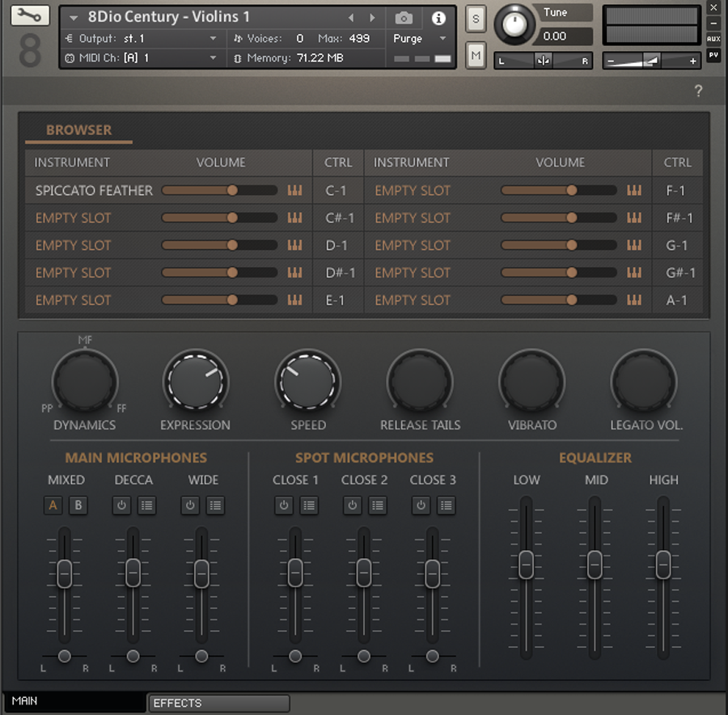Adjust the HIGH equalizer fader
Viewport: 728px width, 715px height.
pyautogui.click(x=663, y=565)
